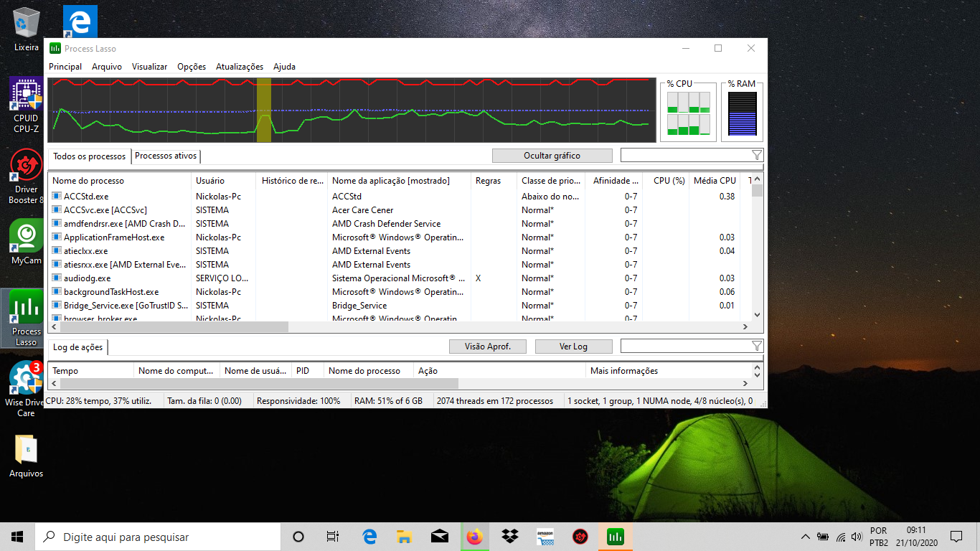Open the Arquivo menu
Viewport: 980px width, 551px height.
(107, 67)
